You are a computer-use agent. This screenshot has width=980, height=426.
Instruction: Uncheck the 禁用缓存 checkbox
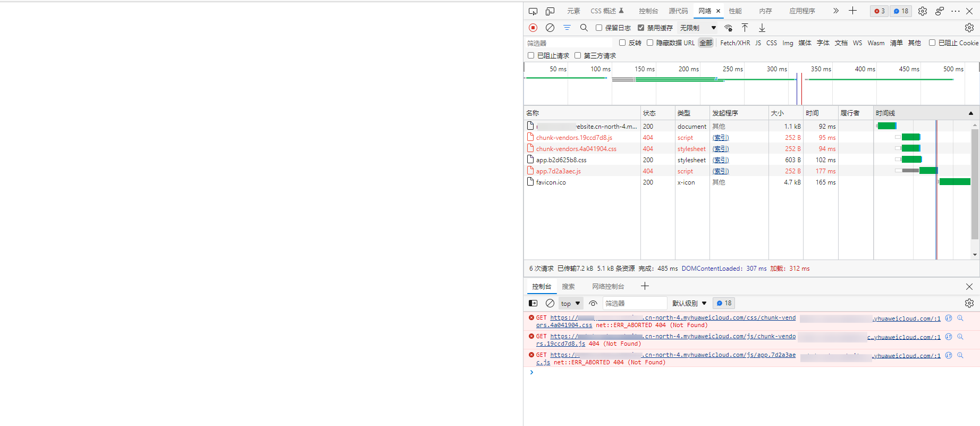pyautogui.click(x=641, y=28)
